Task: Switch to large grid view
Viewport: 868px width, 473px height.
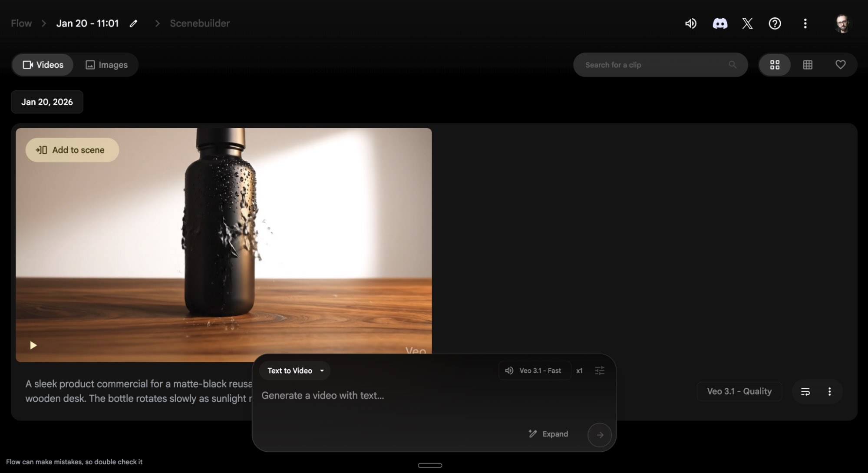Action: tap(775, 65)
